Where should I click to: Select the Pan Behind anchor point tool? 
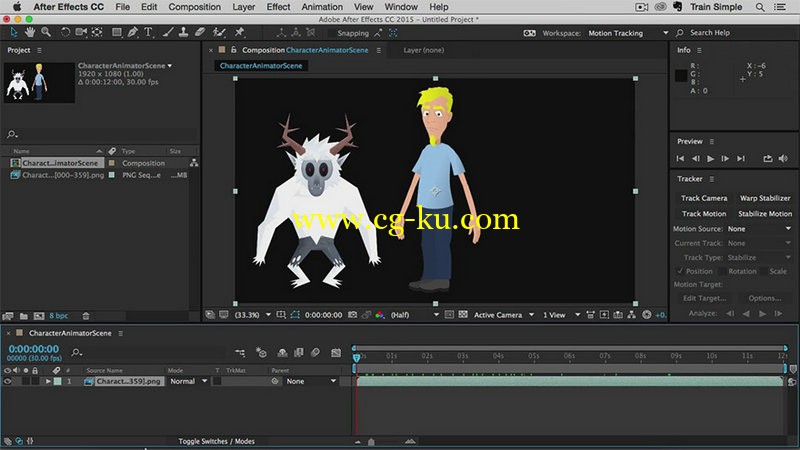97,32
